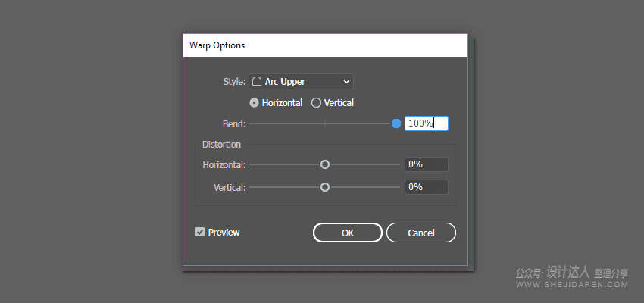
Task: Click the Bend percentage input field
Action: [426, 123]
